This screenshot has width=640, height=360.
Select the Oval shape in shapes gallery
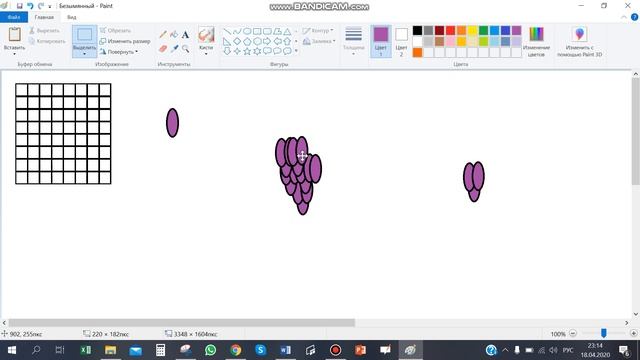[x=247, y=31]
